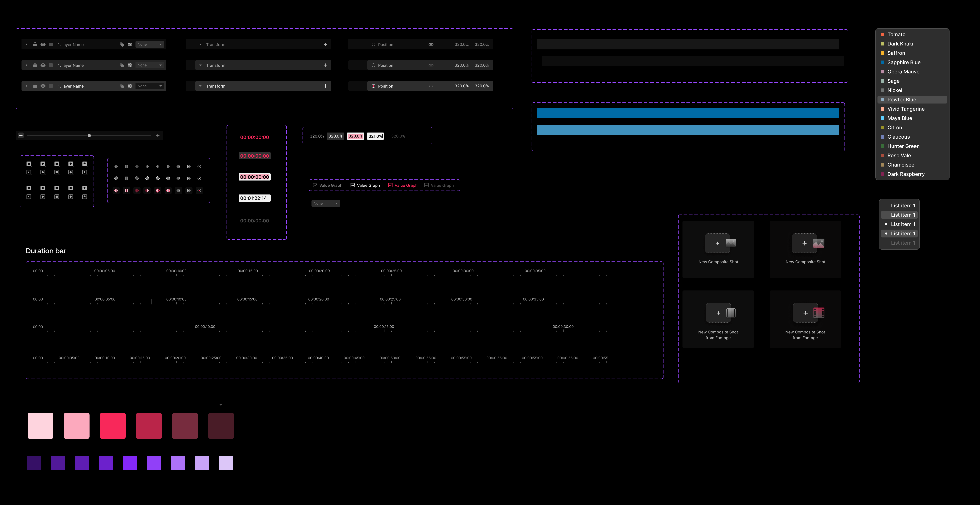Click the blend mode circles icon in bottom layer row

(x=122, y=86)
